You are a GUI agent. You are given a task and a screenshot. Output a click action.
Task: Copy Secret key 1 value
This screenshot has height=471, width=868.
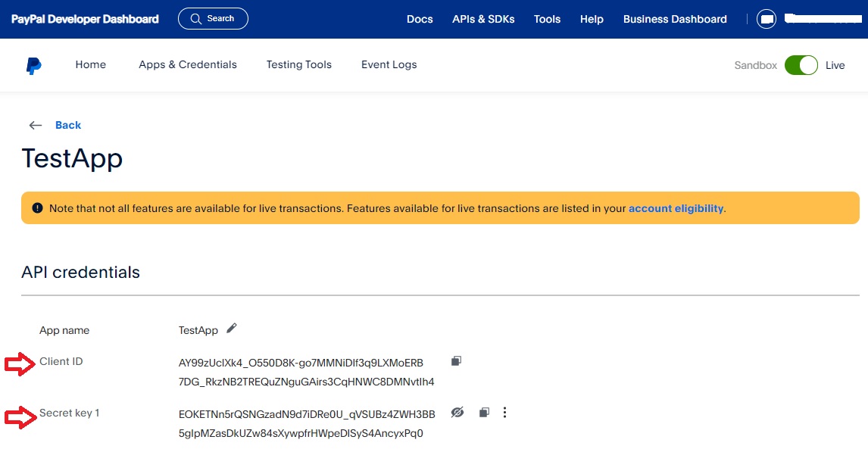(484, 413)
